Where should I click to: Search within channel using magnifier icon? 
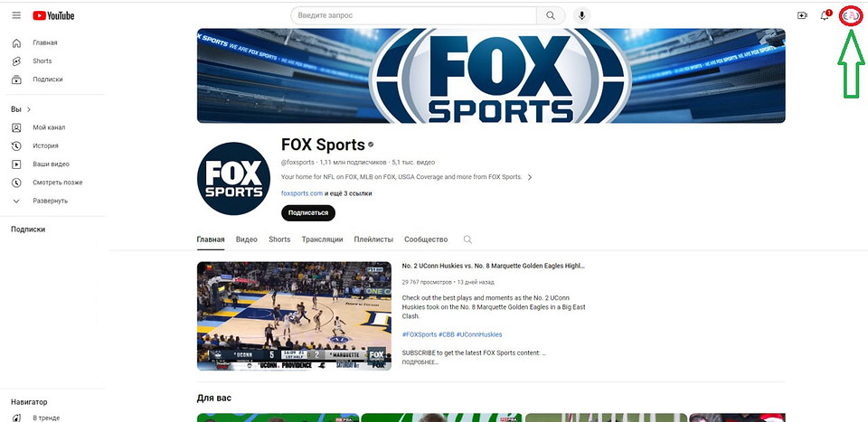(x=467, y=239)
